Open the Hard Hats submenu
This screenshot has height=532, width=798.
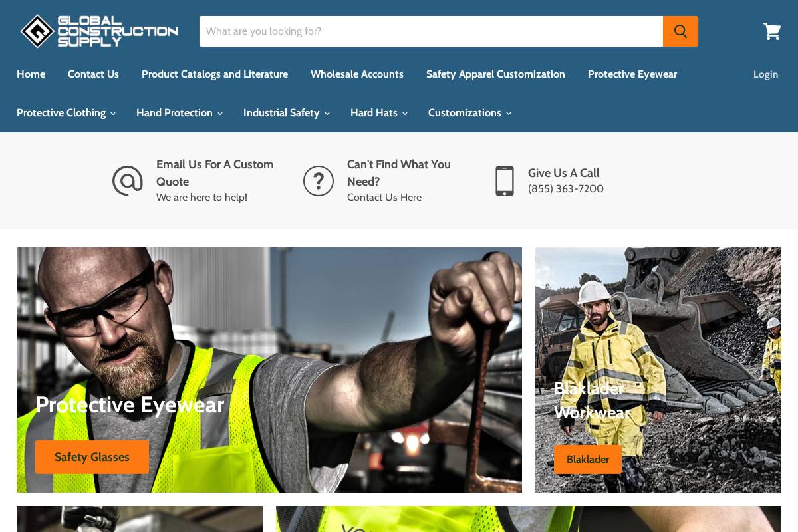tap(405, 114)
